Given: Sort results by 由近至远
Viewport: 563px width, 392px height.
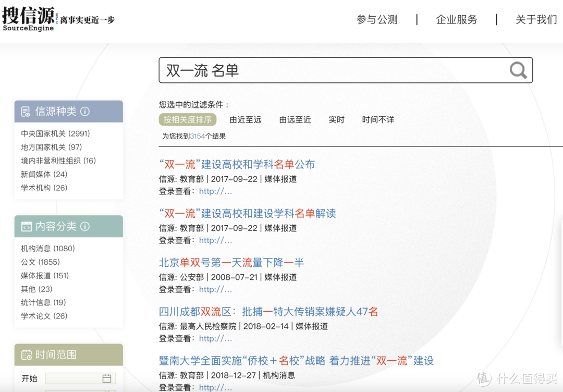Looking at the screenshot, I should point(245,119).
